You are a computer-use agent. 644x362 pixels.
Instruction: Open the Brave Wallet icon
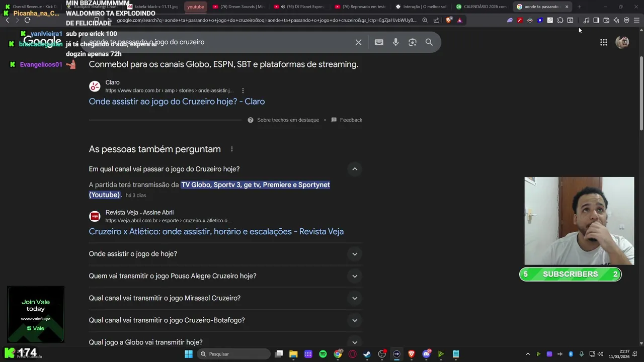606,20
